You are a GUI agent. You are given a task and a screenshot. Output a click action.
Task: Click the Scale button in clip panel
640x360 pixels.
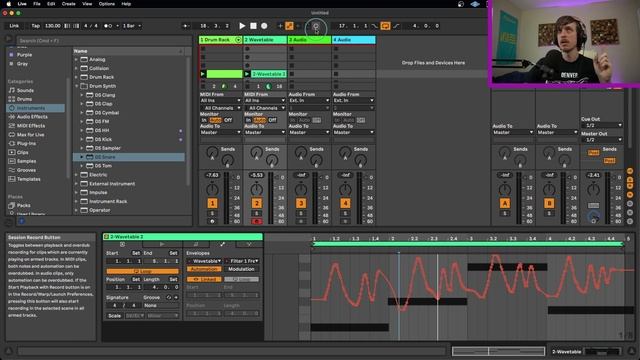(x=114, y=316)
